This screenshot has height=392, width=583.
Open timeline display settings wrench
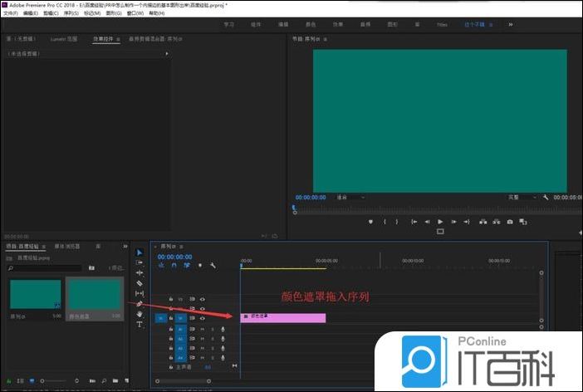pyautogui.click(x=213, y=266)
